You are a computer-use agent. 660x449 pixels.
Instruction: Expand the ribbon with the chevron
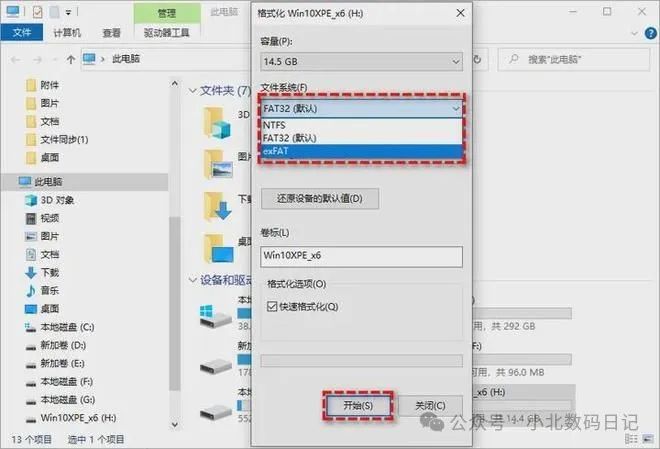[634, 33]
